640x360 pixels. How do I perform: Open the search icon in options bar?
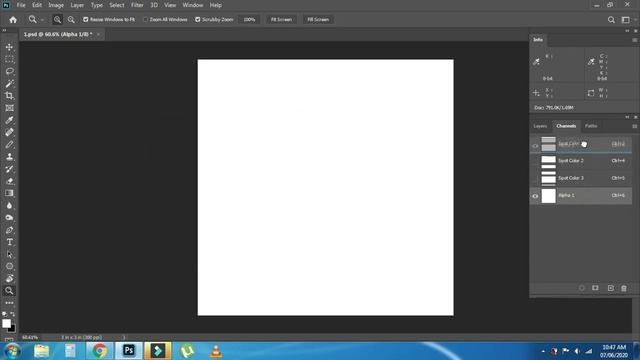tap(611, 20)
